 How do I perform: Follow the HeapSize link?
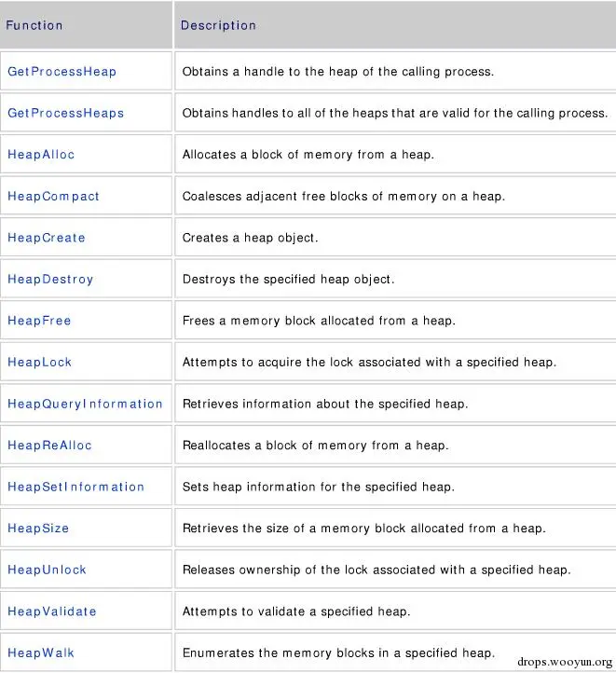click(38, 529)
